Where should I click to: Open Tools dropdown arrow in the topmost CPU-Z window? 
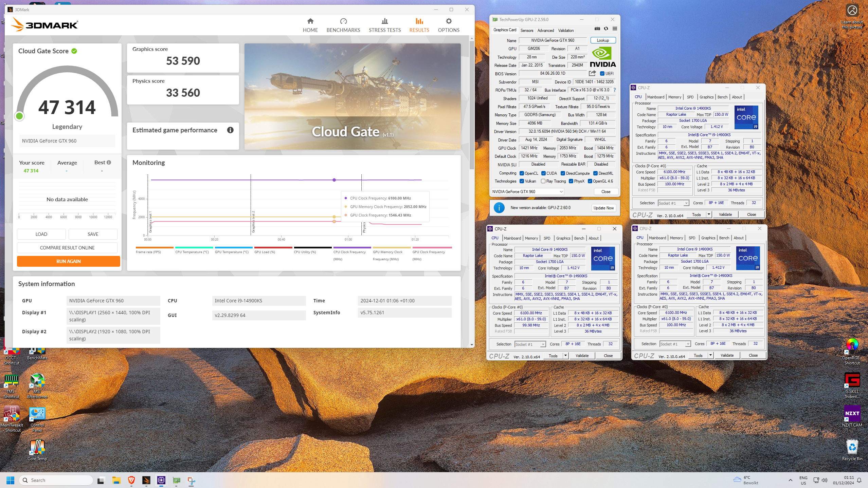(x=709, y=214)
